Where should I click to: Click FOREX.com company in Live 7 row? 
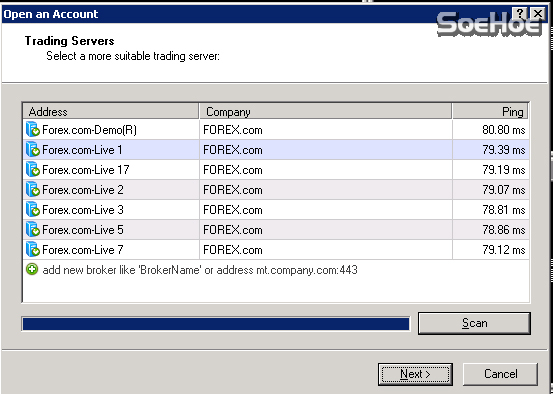[233, 251]
